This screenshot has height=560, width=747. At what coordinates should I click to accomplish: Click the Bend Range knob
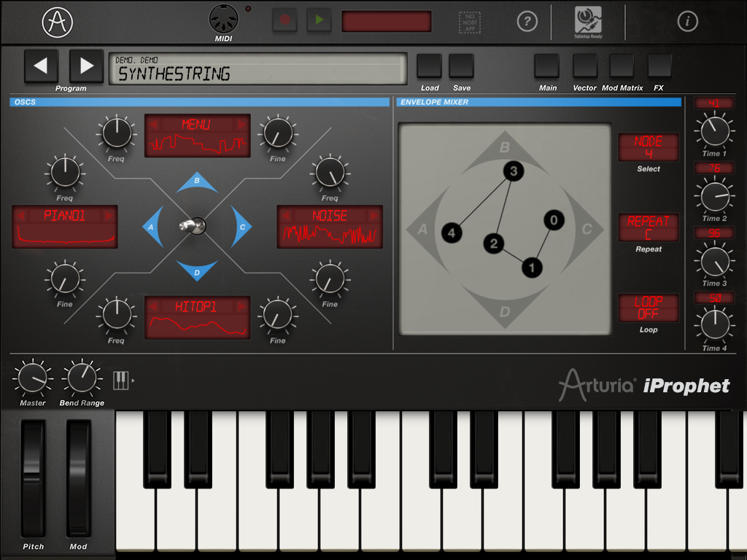tap(82, 377)
